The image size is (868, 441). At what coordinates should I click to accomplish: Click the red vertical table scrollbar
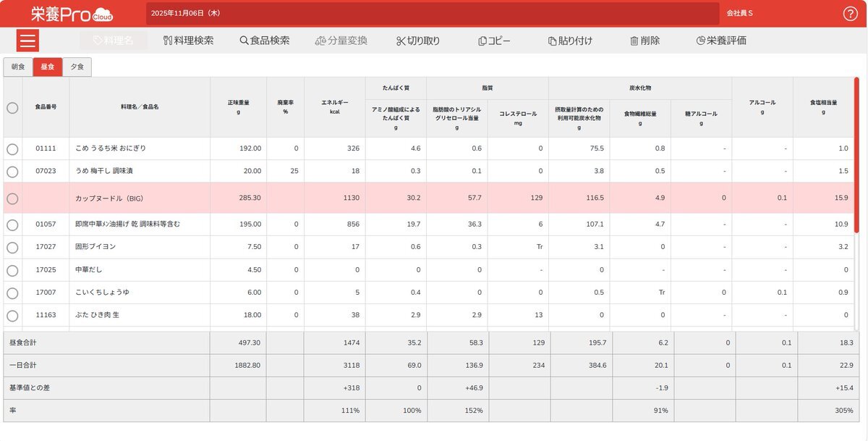pyautogui.click(x=857, y=155)
